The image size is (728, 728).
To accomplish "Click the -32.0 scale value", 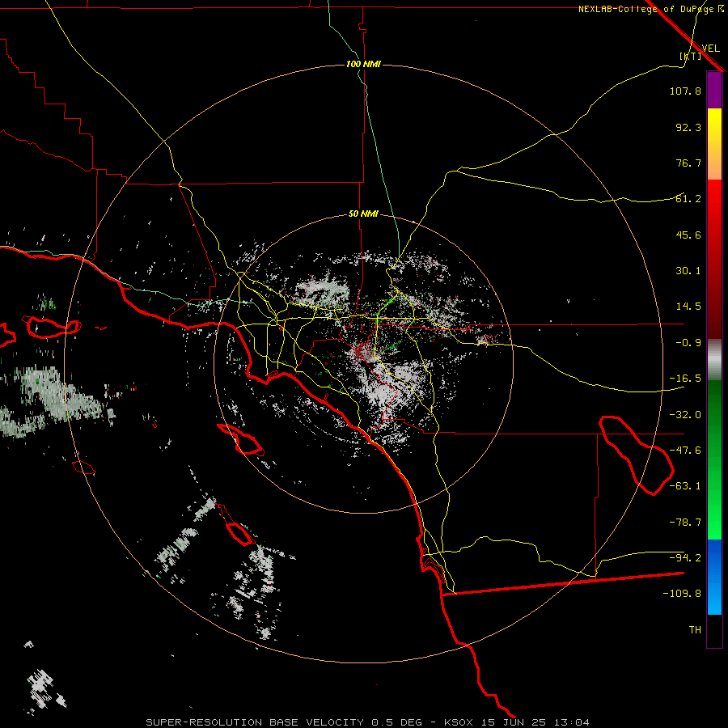I will pyautogui.click(x=685, y=415).
